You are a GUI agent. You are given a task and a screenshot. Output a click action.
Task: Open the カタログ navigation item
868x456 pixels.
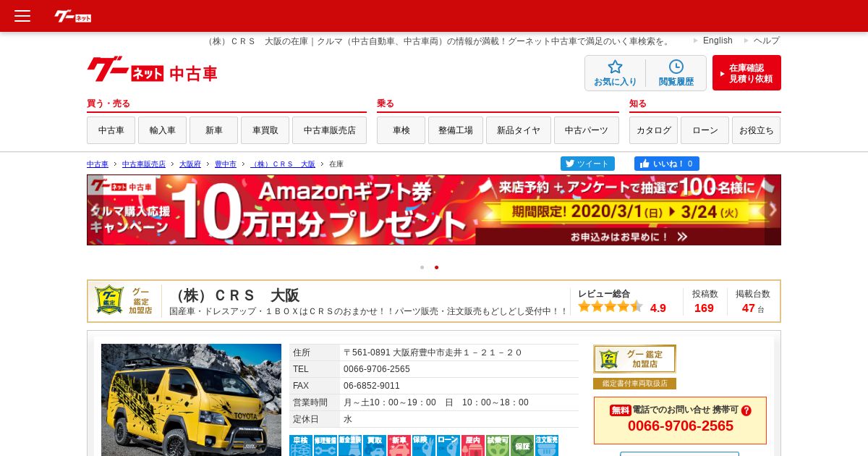[x=653, y=130]
